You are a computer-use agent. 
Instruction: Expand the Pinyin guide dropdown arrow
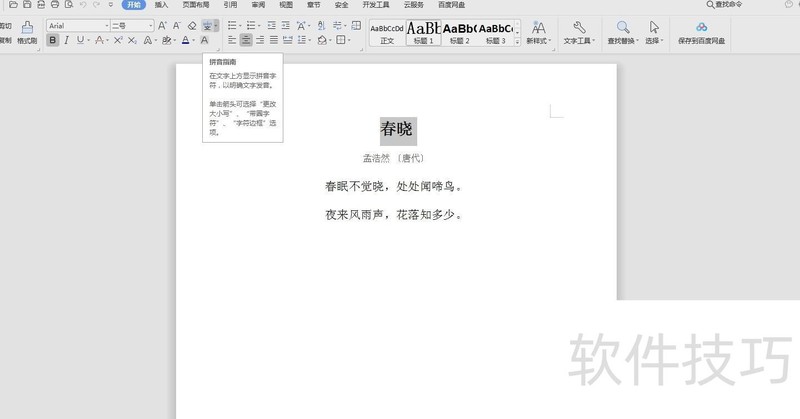tap(216, 26)
